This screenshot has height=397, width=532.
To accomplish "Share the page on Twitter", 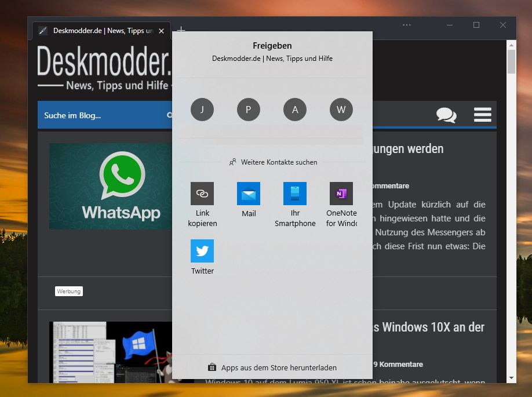I will pos(202,251).
